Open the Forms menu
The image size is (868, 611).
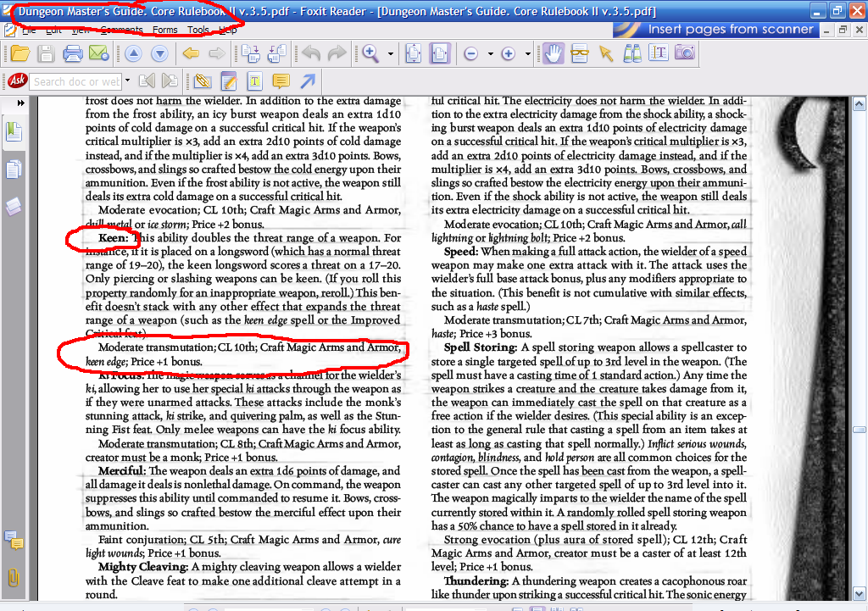165,30
